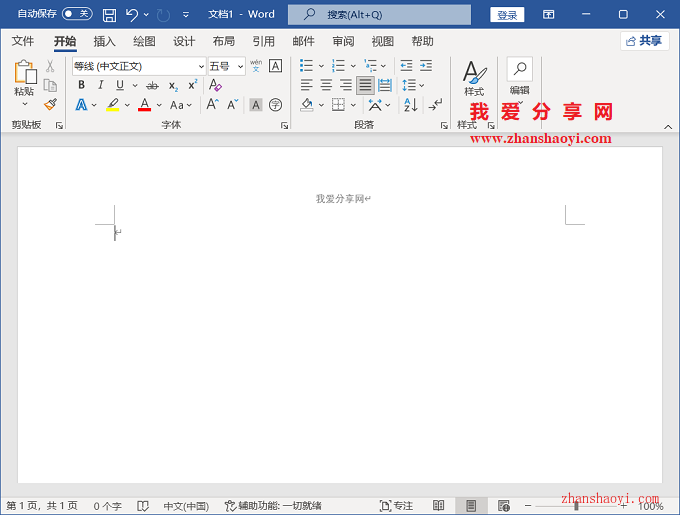The height and width of the screenshot is (515, 680).
Task: Apply superscript formatting
Action: [193, 85]
